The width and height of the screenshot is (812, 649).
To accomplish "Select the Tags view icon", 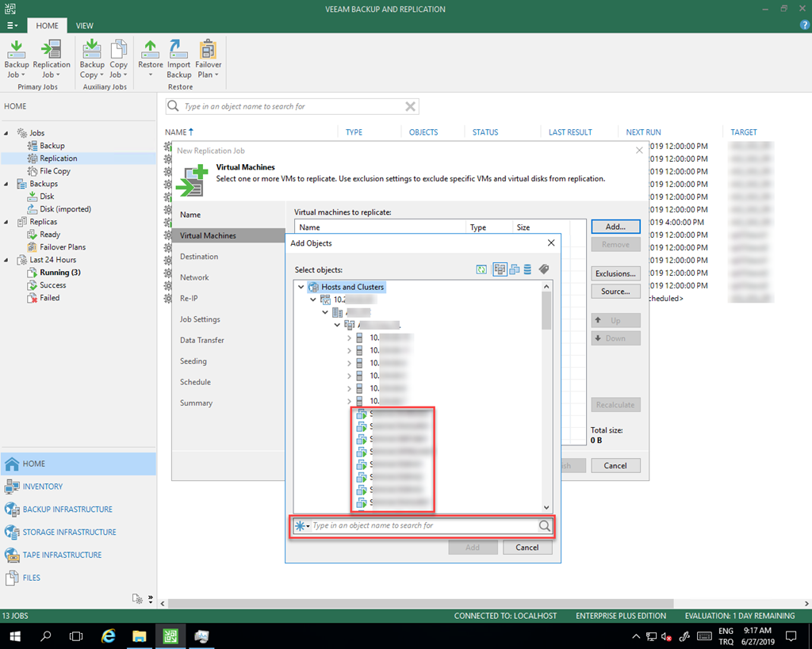I will pyautogui.click(x=544, y=269).
